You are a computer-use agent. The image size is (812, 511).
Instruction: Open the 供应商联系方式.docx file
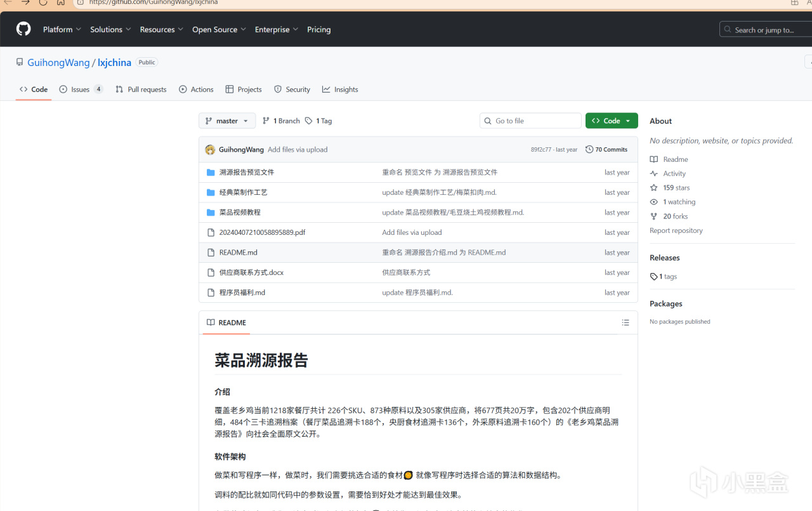tap(251, 272)
